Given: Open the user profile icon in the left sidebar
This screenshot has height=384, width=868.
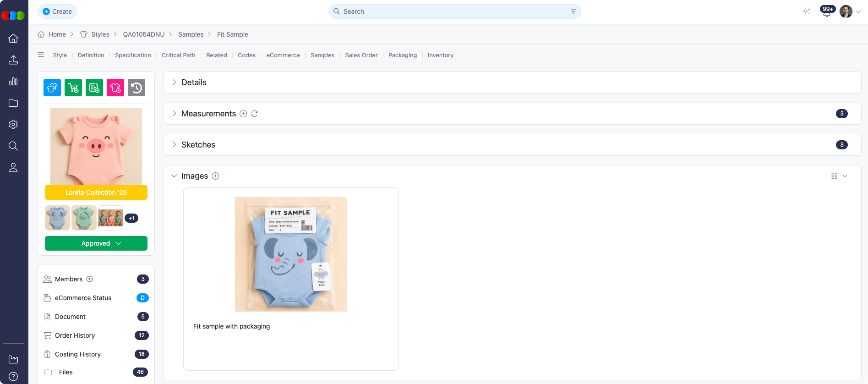Looking at the screenshot, I should tap(13, 168).
